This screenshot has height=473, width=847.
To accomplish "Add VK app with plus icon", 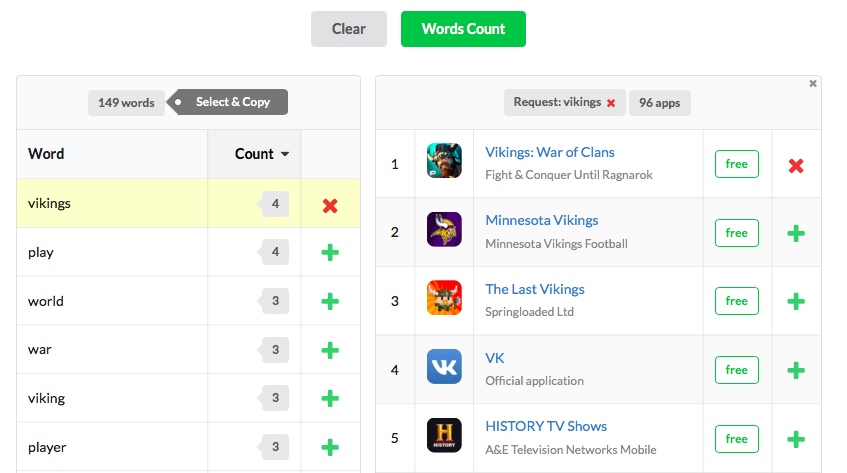I will tap(796, 370).
